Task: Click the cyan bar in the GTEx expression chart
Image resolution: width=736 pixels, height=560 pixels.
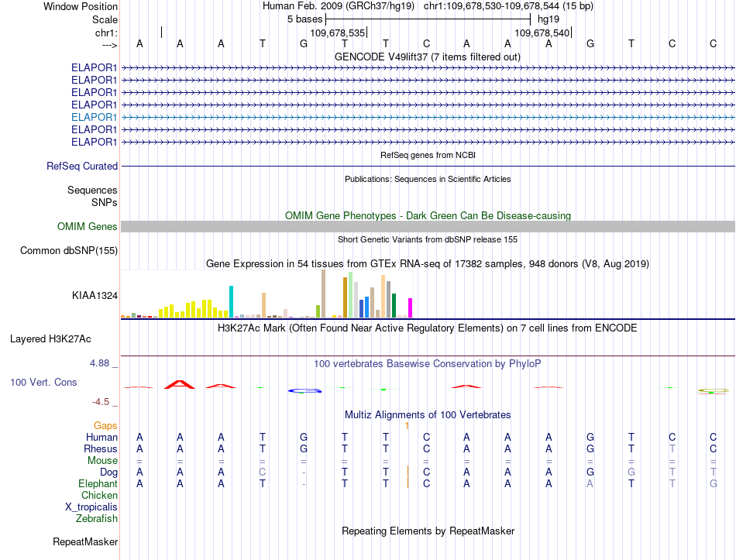Action: click(231, 302)
